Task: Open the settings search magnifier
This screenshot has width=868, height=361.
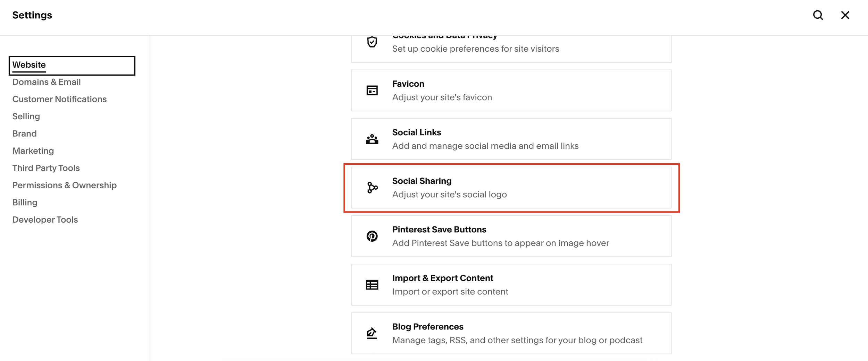Action: click(x=818, y=15)
